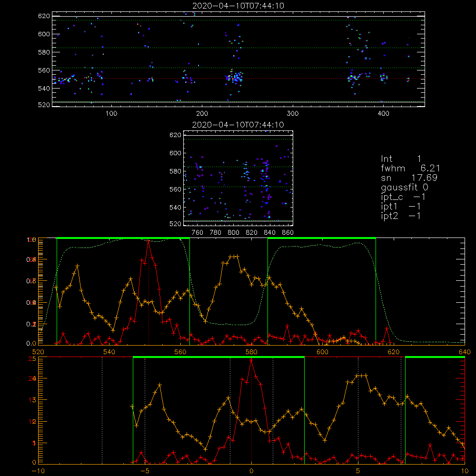The height and width of the screenshot is (476, 476).
Task: Click the '560' y-axis label of the middle image
Action: click(x=176, y=189)
